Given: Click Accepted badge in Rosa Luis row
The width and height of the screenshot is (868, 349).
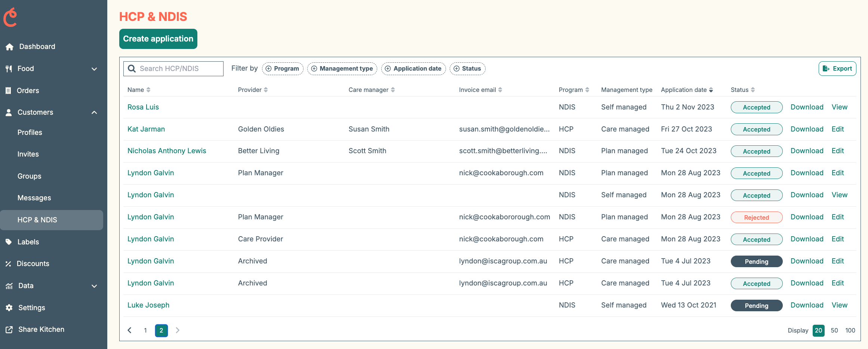Looking at the screenshot, I should [x=757, y=107].
